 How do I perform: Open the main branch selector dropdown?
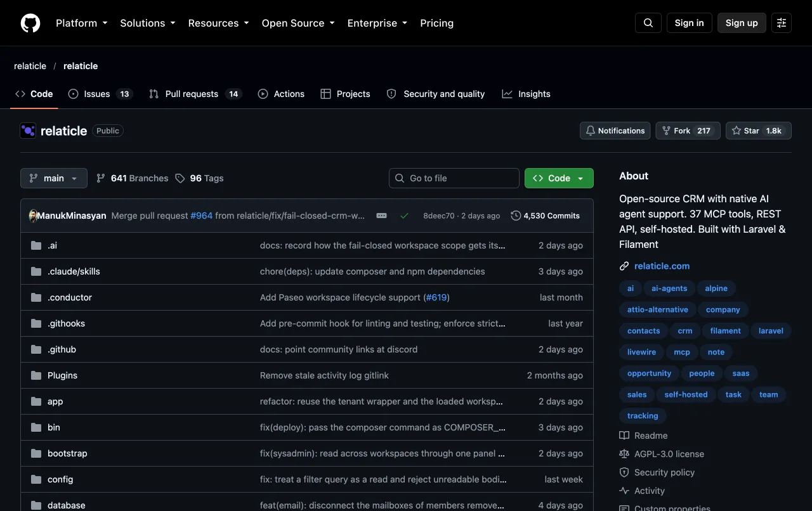[x=54, y=178]
